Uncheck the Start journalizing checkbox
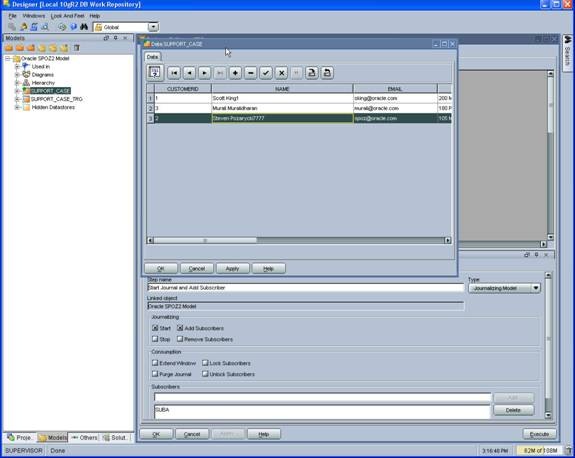Image resolution: width=575 pixels, height=458 pixels. [x=155, y=328]
